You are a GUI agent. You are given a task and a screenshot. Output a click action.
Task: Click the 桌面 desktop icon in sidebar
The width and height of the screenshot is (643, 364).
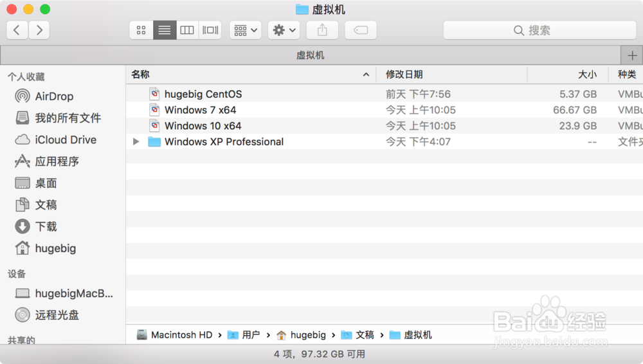[22, 183]
